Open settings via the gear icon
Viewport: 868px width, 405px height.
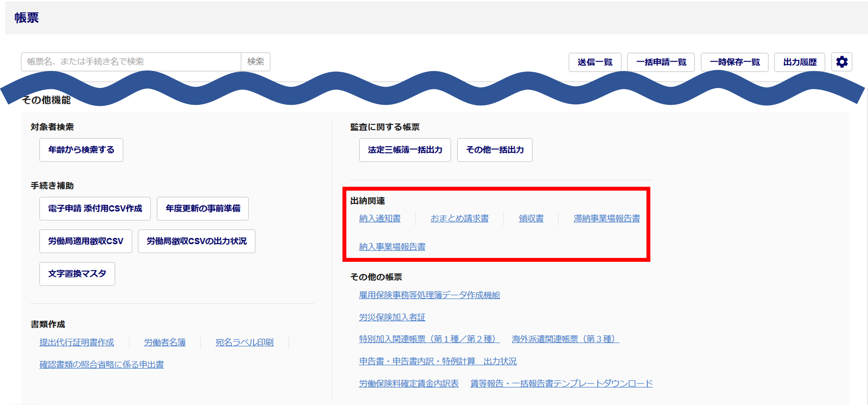tap(841, 62)
